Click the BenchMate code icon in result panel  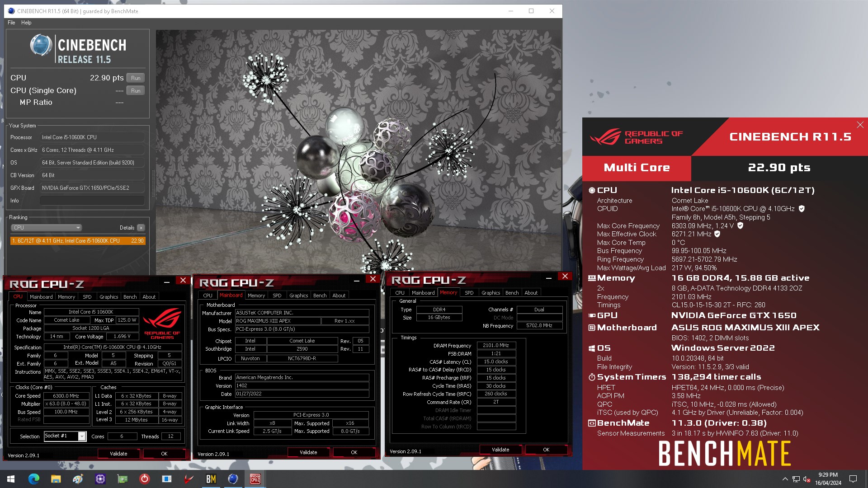592,423
